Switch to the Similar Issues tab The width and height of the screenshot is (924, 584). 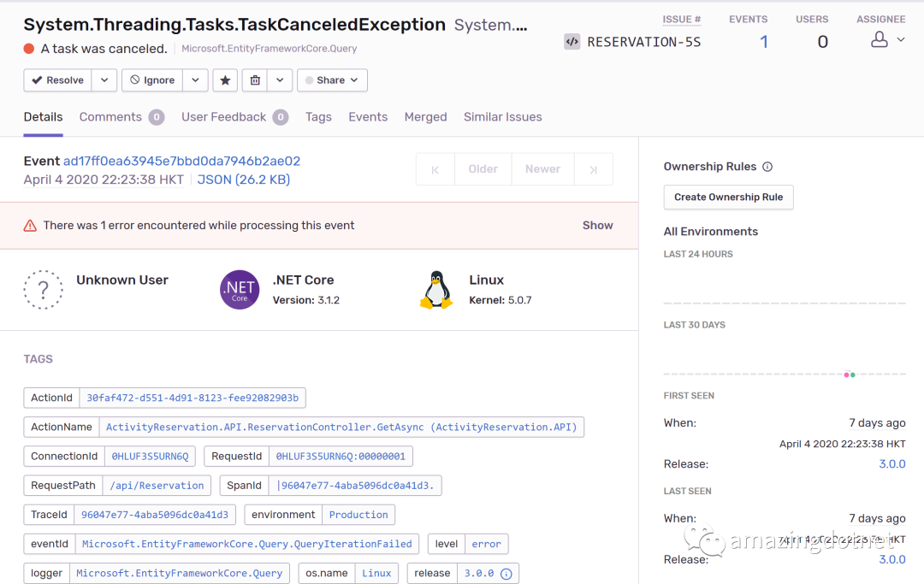point(503,117)
